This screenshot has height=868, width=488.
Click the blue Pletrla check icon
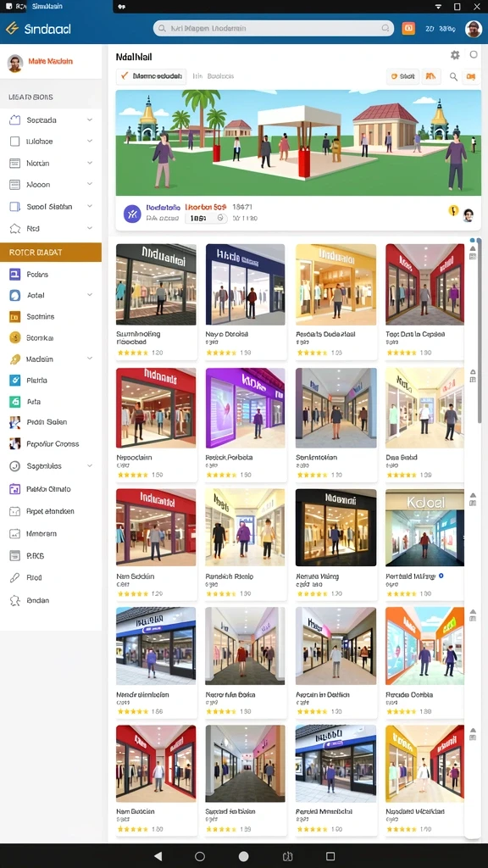pos(15,381)
